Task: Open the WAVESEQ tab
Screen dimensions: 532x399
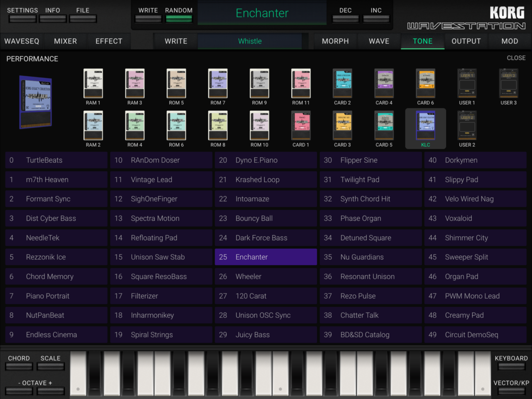Action: point(22,41)
